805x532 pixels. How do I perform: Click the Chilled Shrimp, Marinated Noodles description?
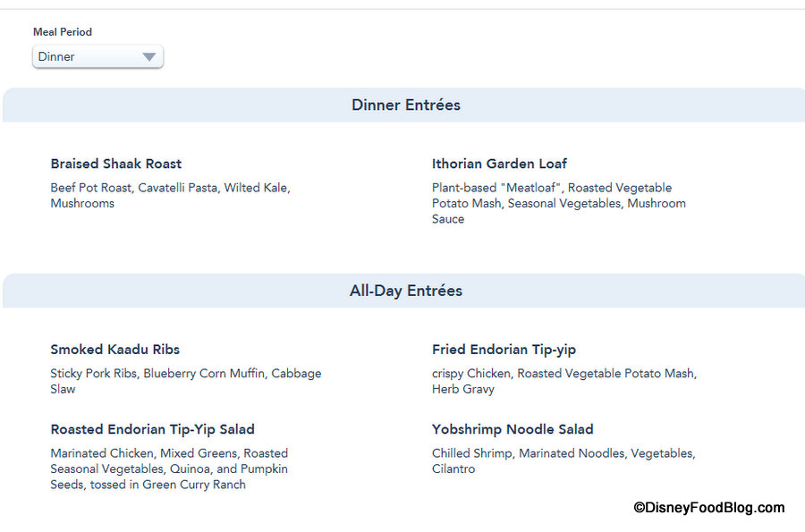click(563, 460)
